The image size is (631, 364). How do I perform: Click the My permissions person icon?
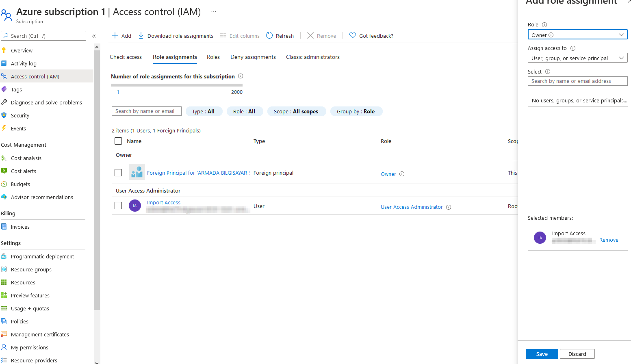point(4,347)
